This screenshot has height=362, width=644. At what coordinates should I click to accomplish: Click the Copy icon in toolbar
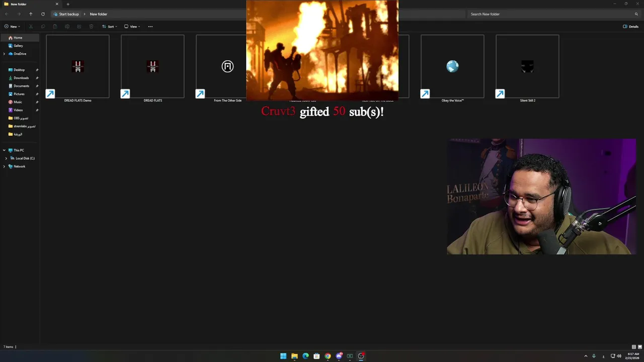coord(43,27)
